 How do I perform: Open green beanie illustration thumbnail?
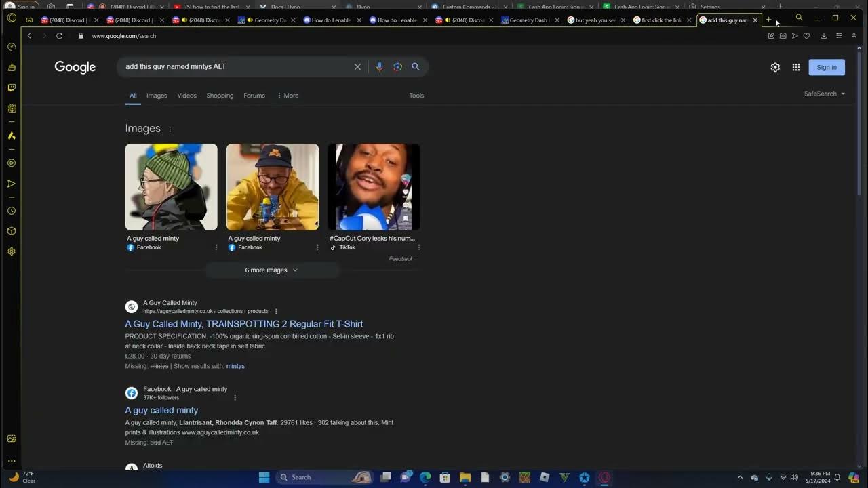[x=171, y=187]
